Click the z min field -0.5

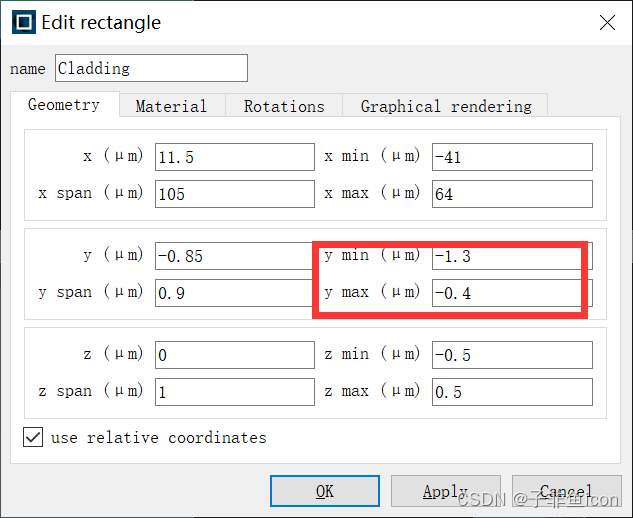512,355
